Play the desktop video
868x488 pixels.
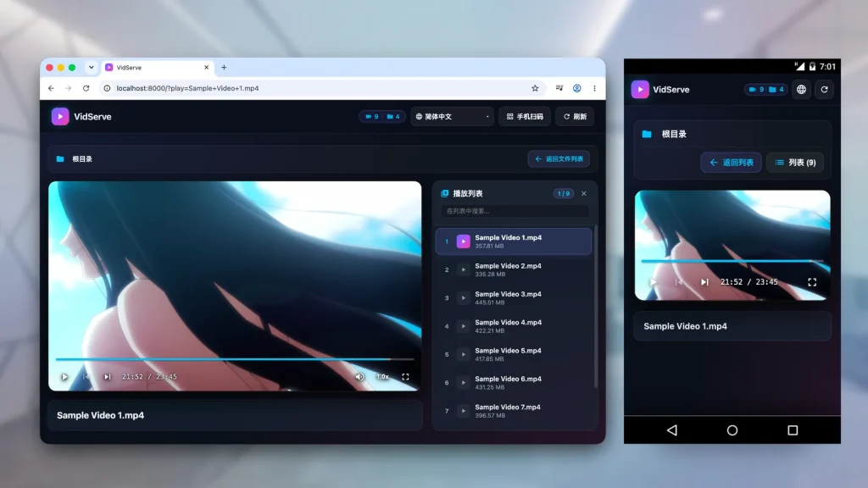[64, 377]
